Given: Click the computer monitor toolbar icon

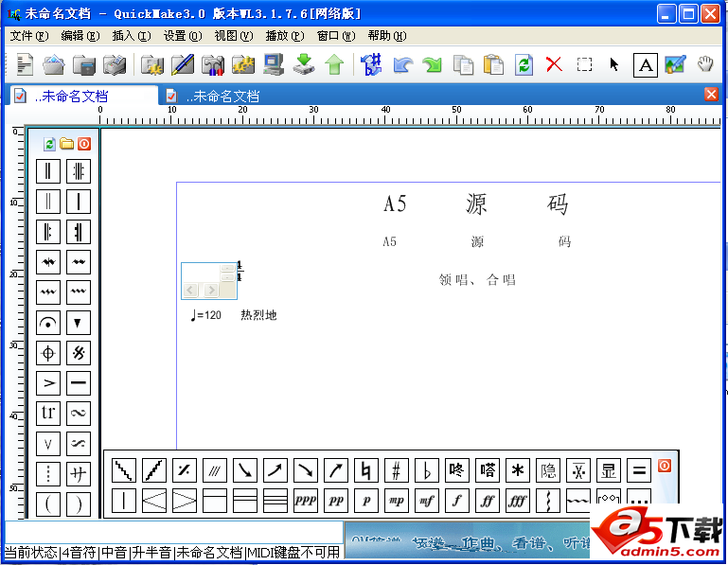Looking at the screenshot, I should [x=273, y=64].
